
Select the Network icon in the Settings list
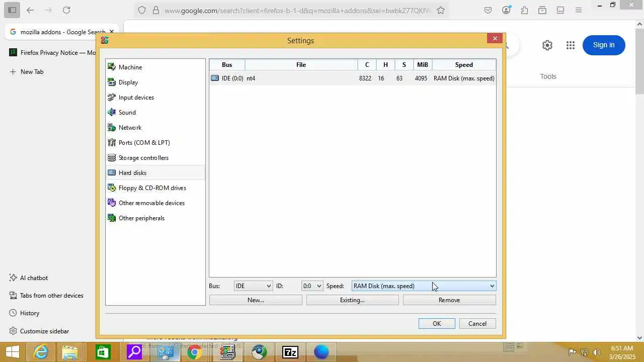click(112, 127)
